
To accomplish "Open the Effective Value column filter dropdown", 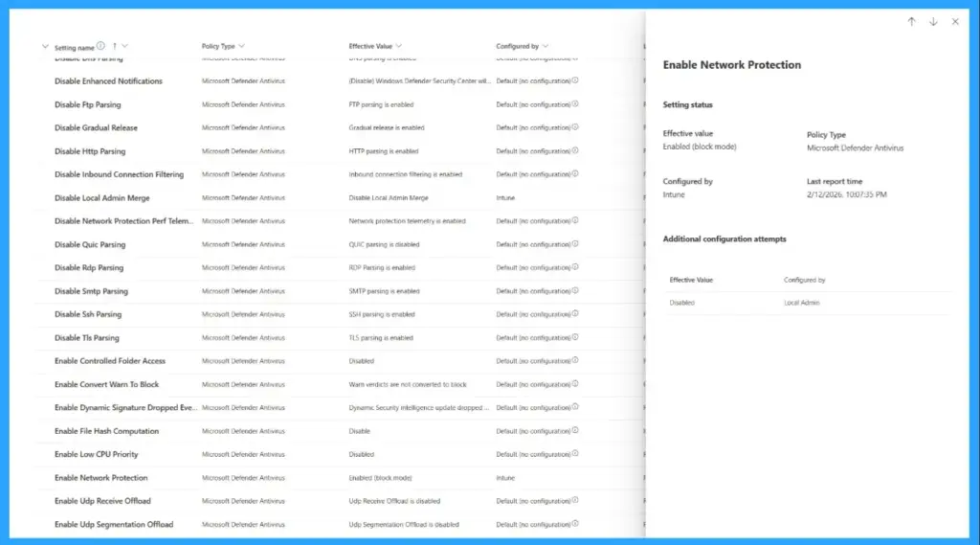I will (x=399, y=46).
